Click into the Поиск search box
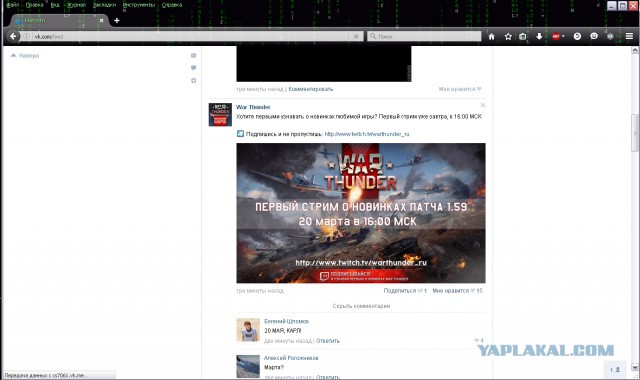 point(424,36)
